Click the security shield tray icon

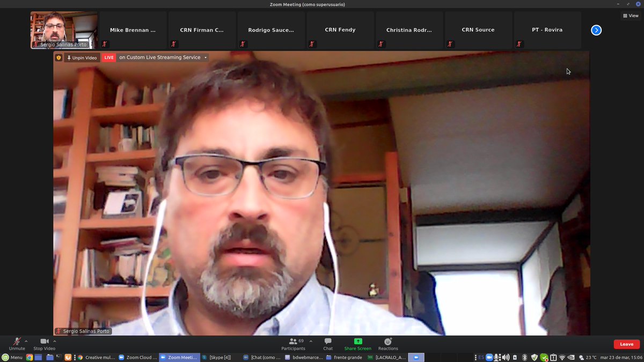(x=534, y=357)
